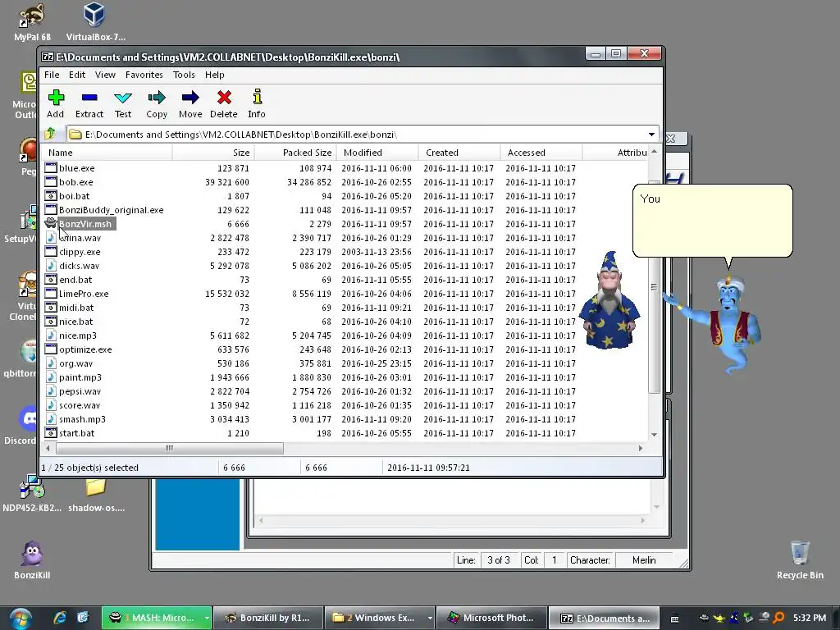Select the dicks.wav audio file icon
The height and width of the screenshot is (630, 840).
(51, 265)
